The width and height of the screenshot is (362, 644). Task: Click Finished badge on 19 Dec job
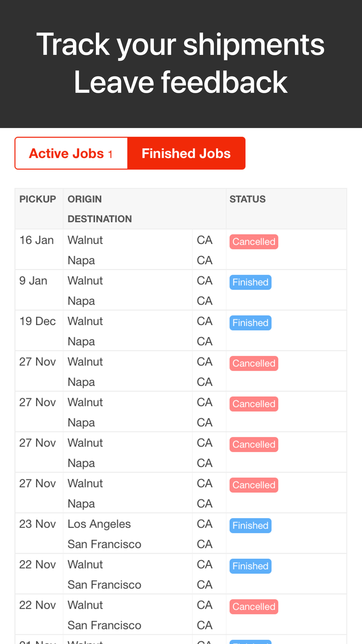pos(250,323)
